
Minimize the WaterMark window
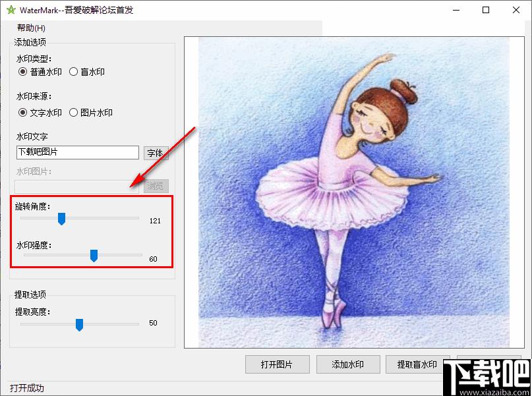click(455, 11)
